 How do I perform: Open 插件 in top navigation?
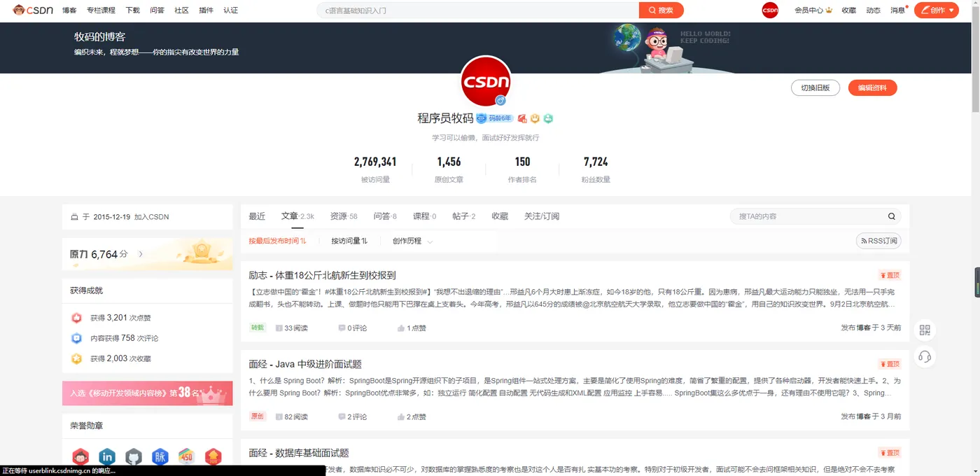pyautogui.click(x=206, y=10)
